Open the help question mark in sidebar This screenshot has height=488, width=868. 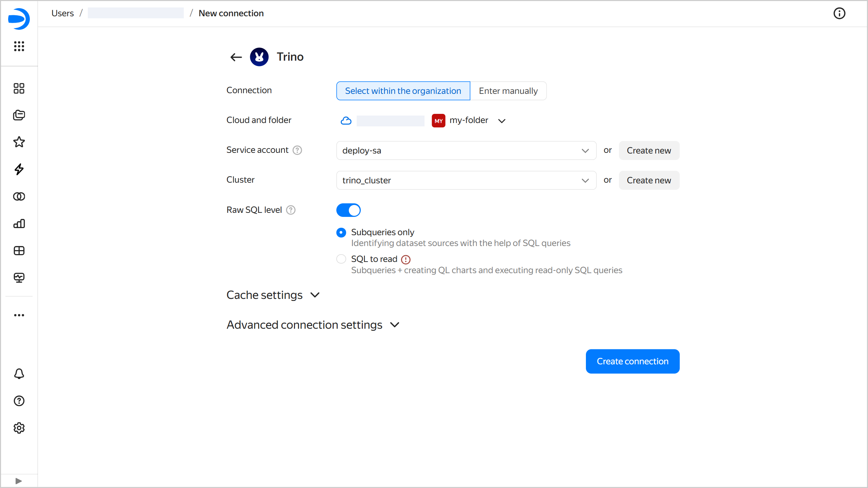click(x=19, y=401)
